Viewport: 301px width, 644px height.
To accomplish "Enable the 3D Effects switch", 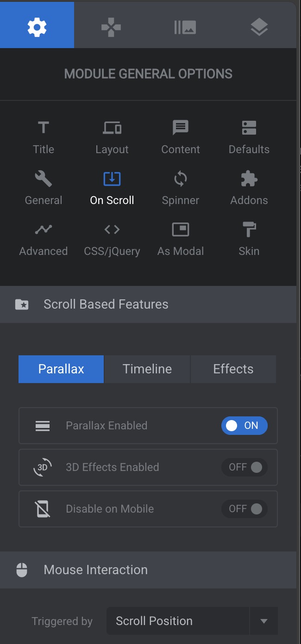I will click(x=244, y=467).
